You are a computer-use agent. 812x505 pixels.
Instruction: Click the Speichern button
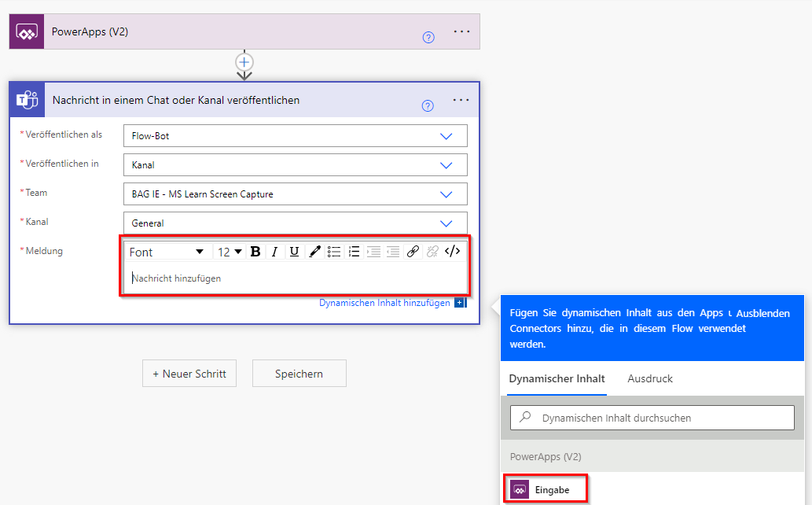(x=299, y=373)
